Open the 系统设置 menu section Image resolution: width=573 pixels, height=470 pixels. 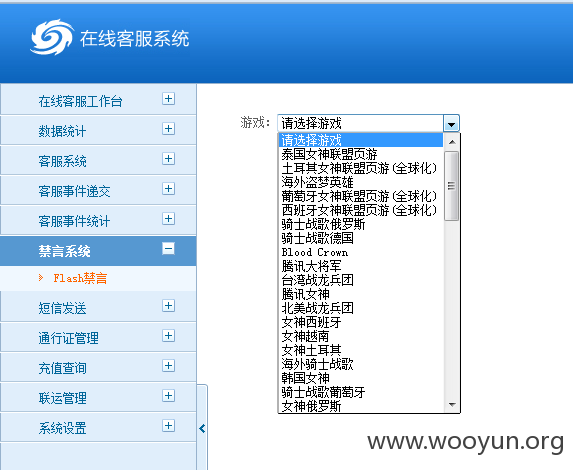tap(98, 427)
